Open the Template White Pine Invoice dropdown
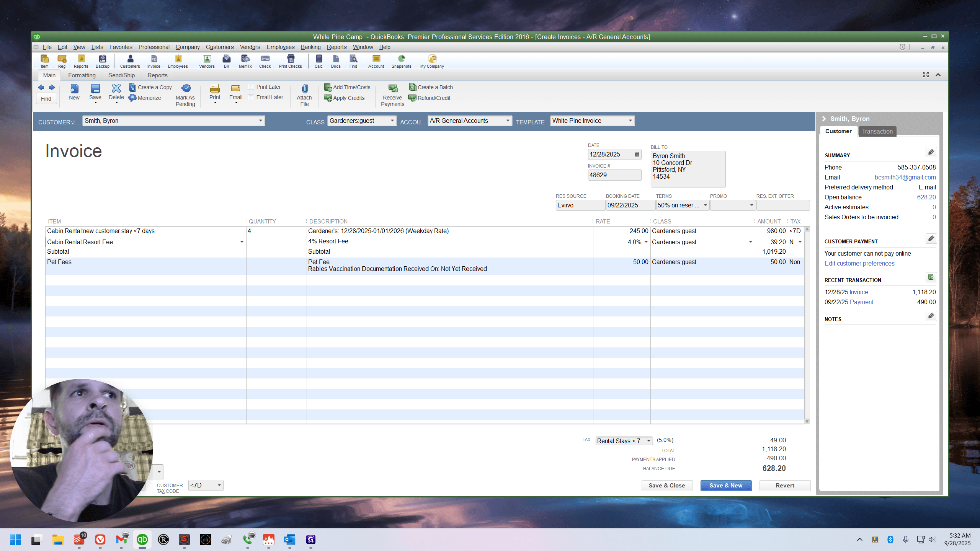The image size is (980, 551). click(x=630, y=121)
